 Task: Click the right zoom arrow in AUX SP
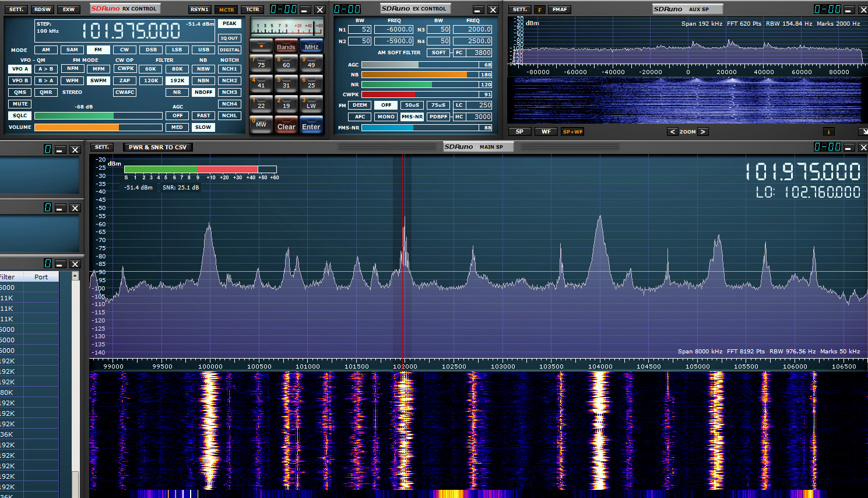(703, 132)
